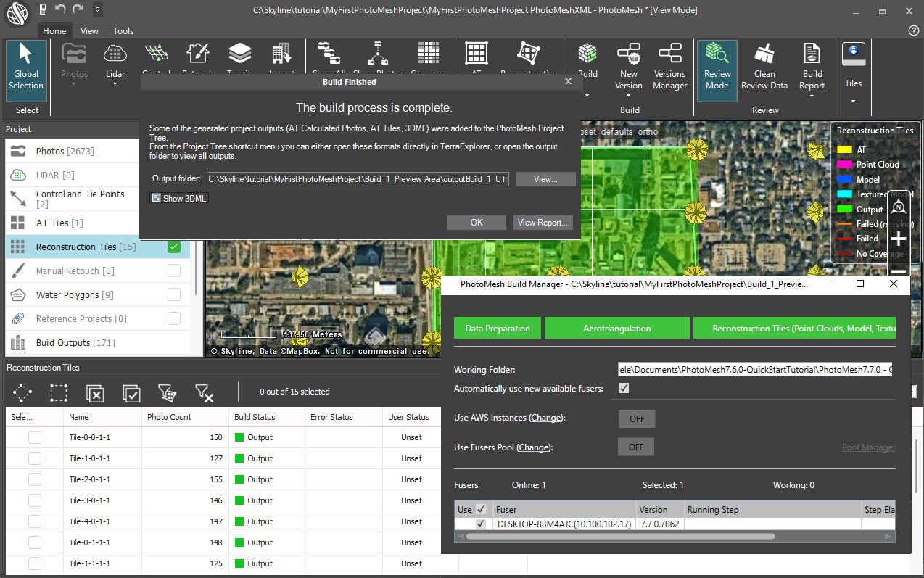This screenshot has width=924, height=578.
Task: Toggle Use AWS Instances OFF switch
Action: pyautogui.click(x=636, y=418)
